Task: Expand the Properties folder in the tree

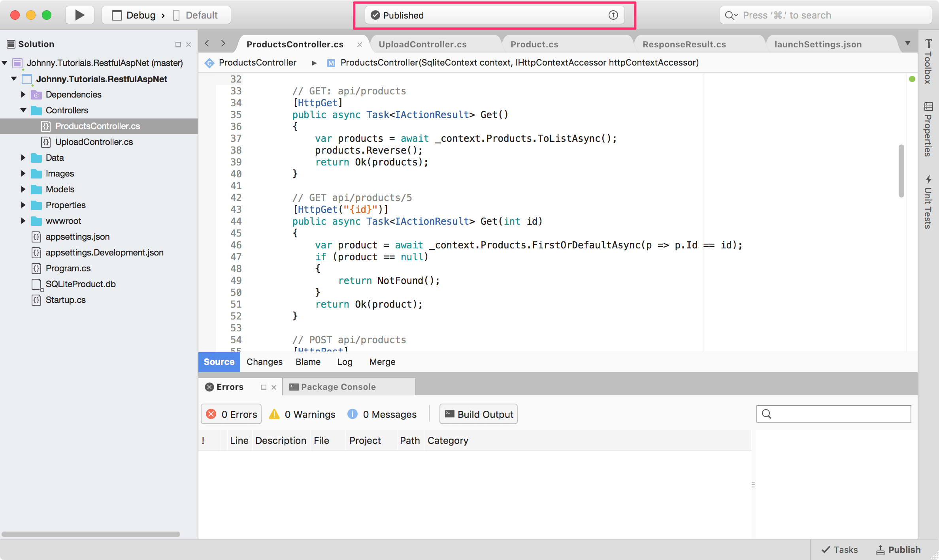Action: (23, 205)
